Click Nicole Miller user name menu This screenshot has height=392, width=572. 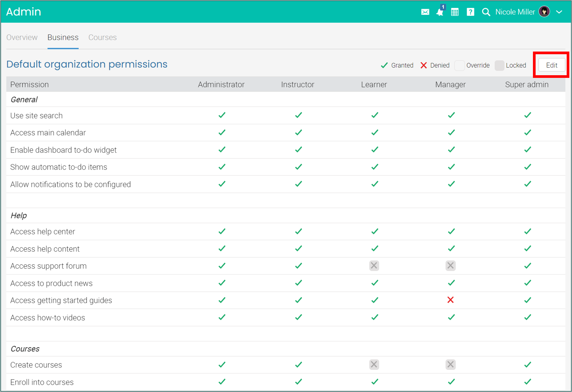coord(515,12)
